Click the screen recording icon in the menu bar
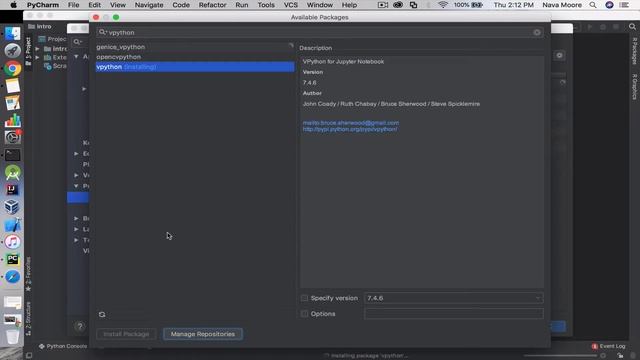The image size is (640, 360). pyautogui.click(x=383, y=5)
